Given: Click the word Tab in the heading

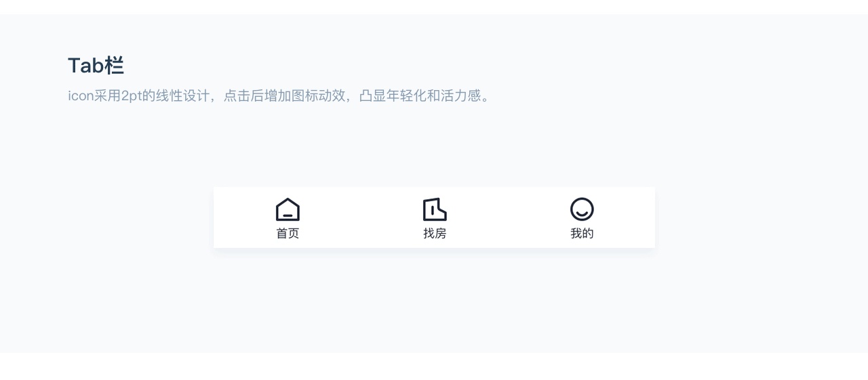Looking at the screenshot, I should tap(85, 66).
